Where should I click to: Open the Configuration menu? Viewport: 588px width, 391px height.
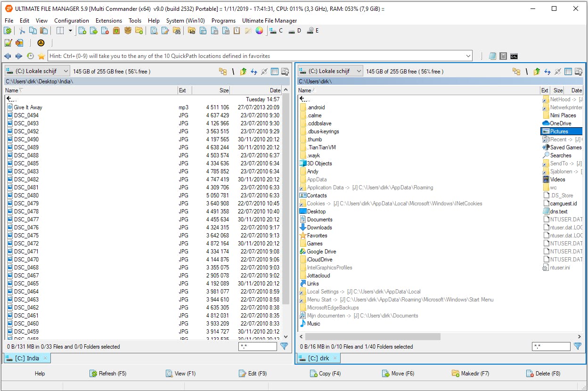71,21
